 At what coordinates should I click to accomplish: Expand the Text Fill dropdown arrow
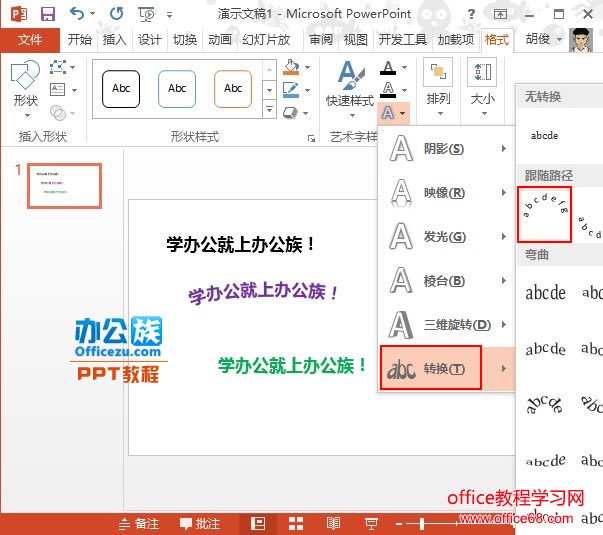click(x=404, y=68)
